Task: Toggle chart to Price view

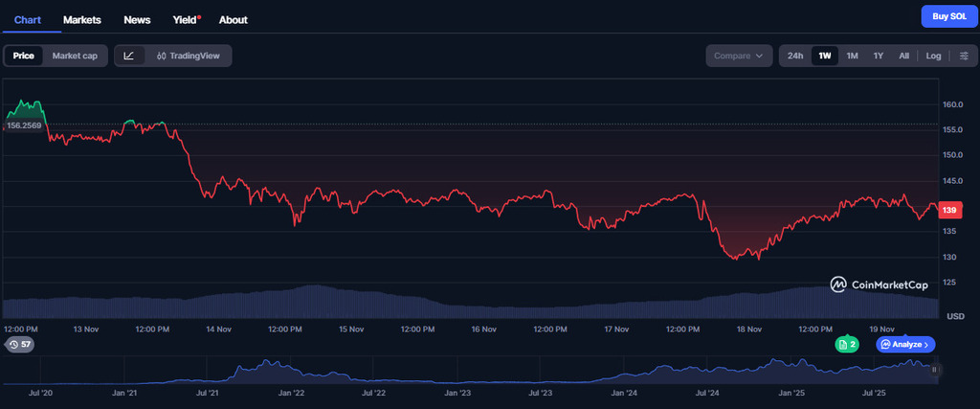Action: tap(24, 56)
